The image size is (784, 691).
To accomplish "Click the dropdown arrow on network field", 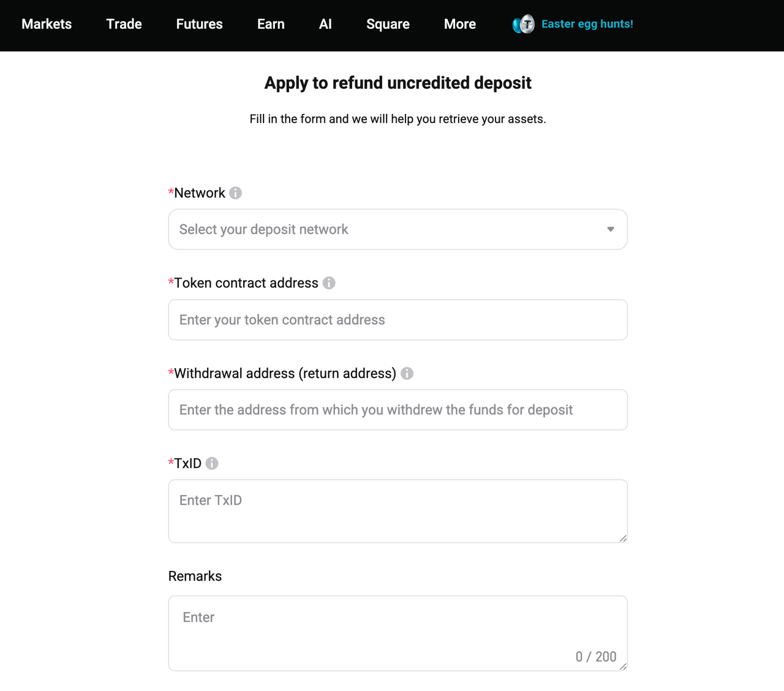I will tap(611, 229).
